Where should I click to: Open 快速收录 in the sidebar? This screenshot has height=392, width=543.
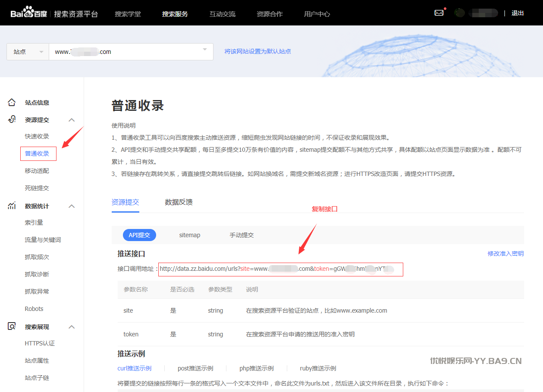(37, 136)
